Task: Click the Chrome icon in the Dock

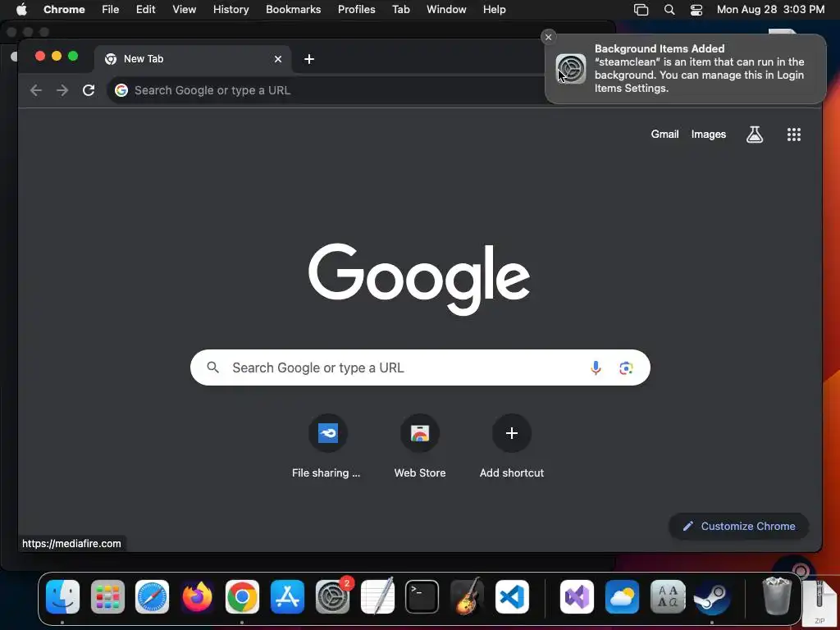Action: (x=242, y=597)
